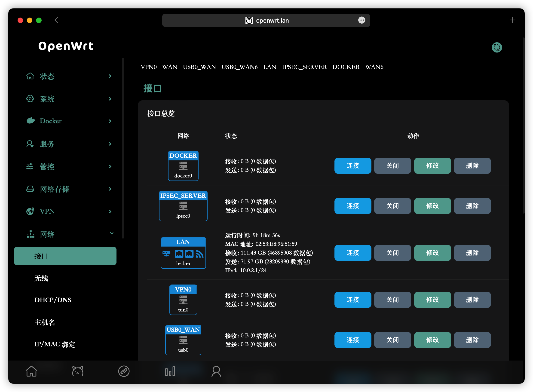Click the privacy icon in the address bar
This screenshot has height=392, width=533.
pos(249,20)
